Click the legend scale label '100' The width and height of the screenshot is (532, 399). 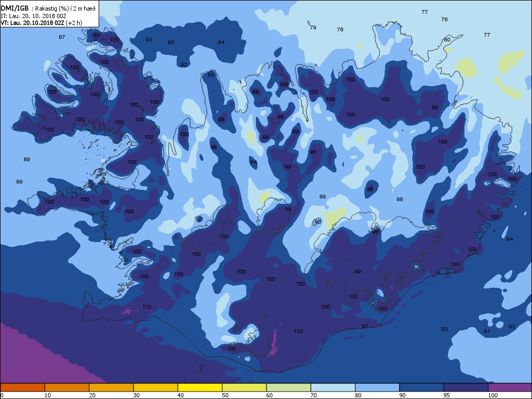(493, 395)
